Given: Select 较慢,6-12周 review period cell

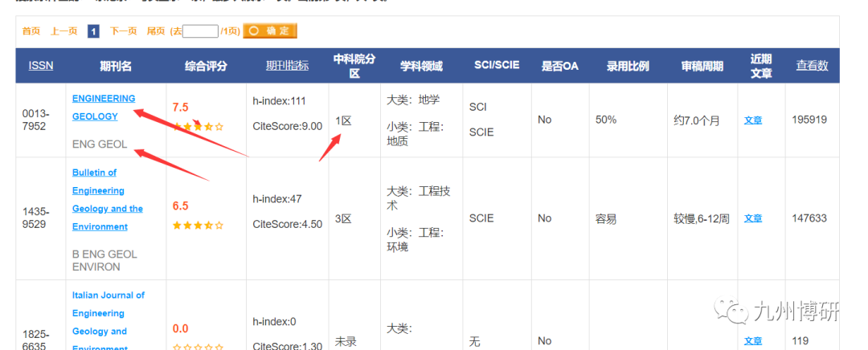Looking at the screenshot, I should (x=702, y=218).
